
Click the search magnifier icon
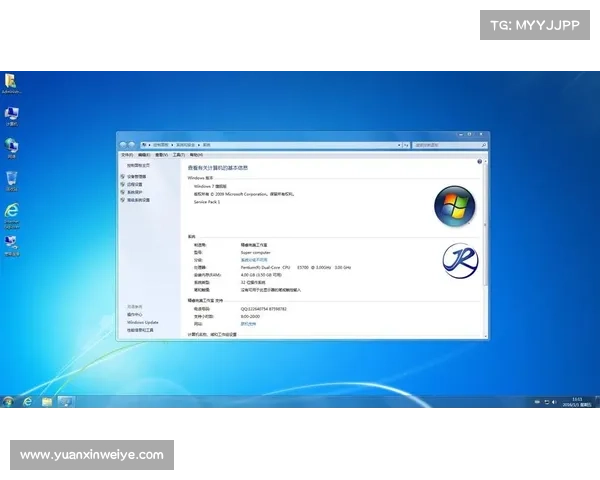point(483,145)
